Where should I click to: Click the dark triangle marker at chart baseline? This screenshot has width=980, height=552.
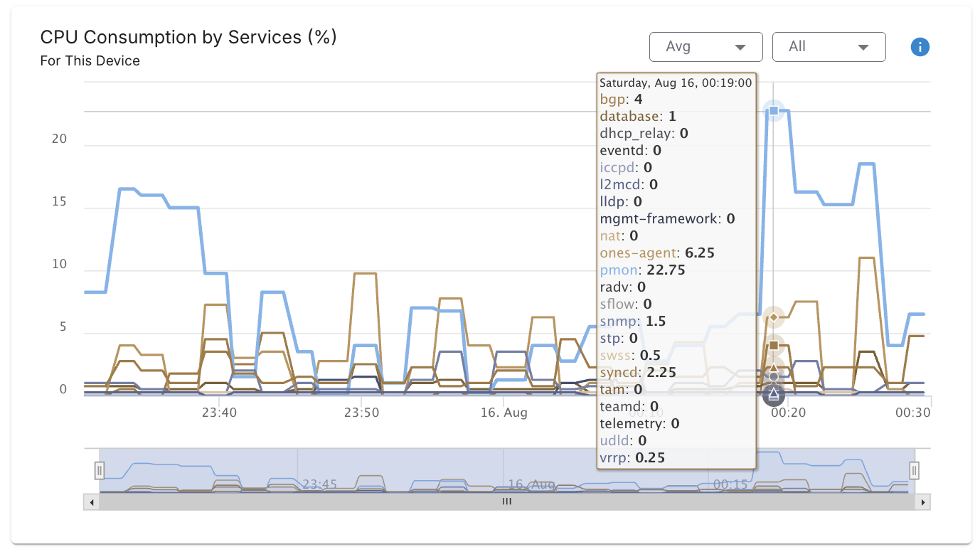[774, 393]
